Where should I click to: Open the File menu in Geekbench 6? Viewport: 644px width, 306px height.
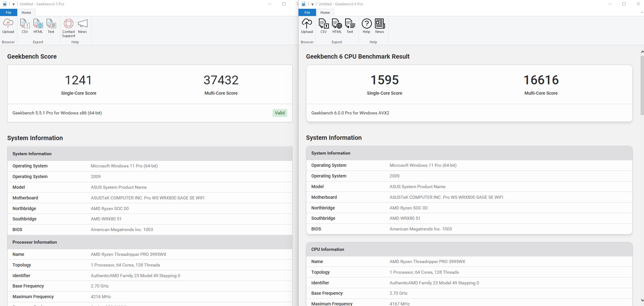(307, 13)
